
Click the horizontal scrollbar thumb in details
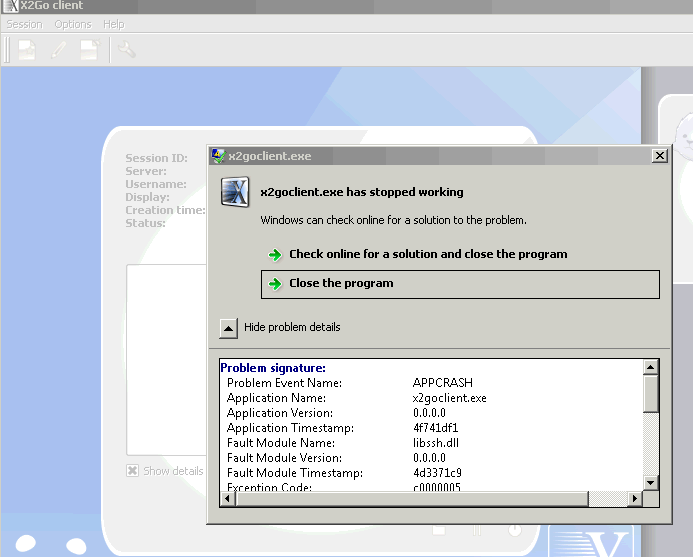click(x=412, y=499)
